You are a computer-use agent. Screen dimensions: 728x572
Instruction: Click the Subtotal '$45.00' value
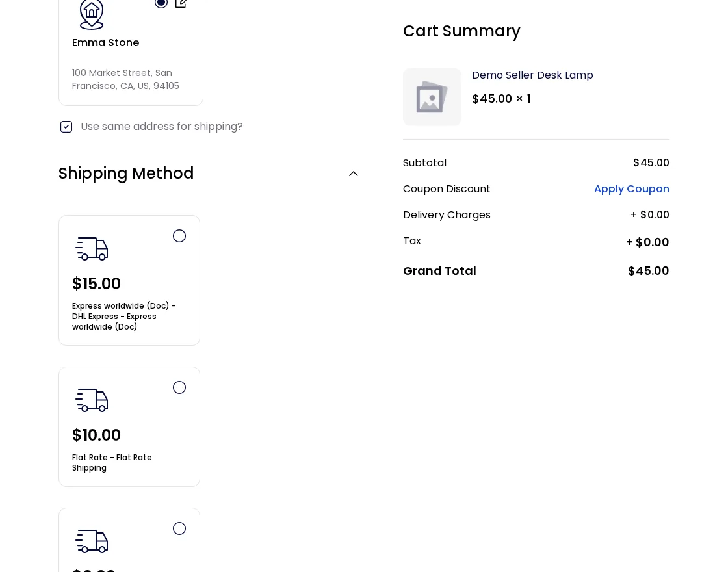(x=651, y=163)
